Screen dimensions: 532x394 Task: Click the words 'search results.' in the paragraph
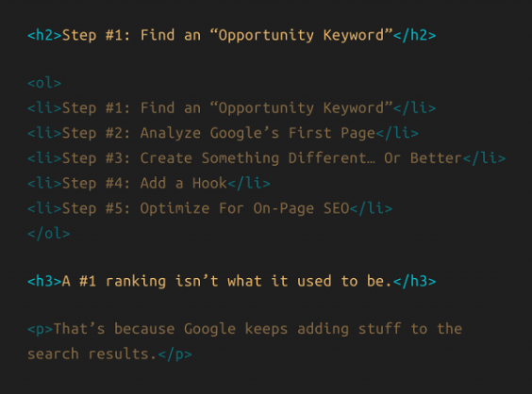coord(92,354)
